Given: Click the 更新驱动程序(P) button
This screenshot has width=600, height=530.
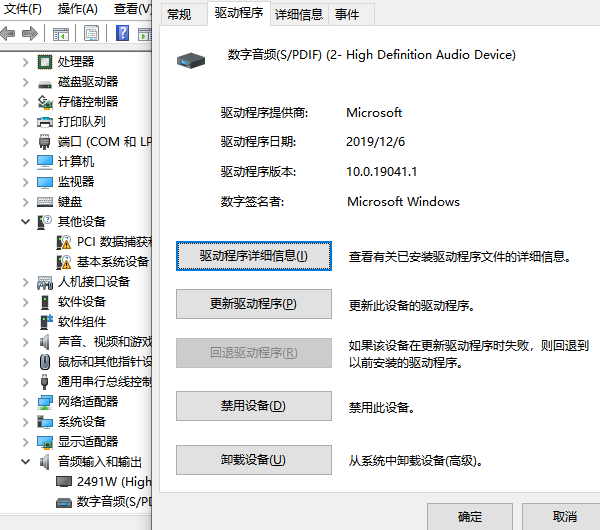Looking at the screenshot, I should [x=254, y=304].
